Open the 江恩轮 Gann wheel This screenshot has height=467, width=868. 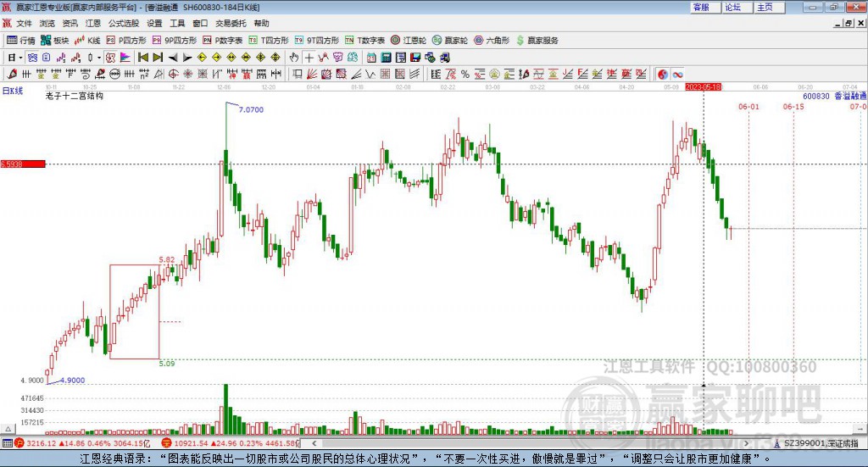tap(409, 41)
